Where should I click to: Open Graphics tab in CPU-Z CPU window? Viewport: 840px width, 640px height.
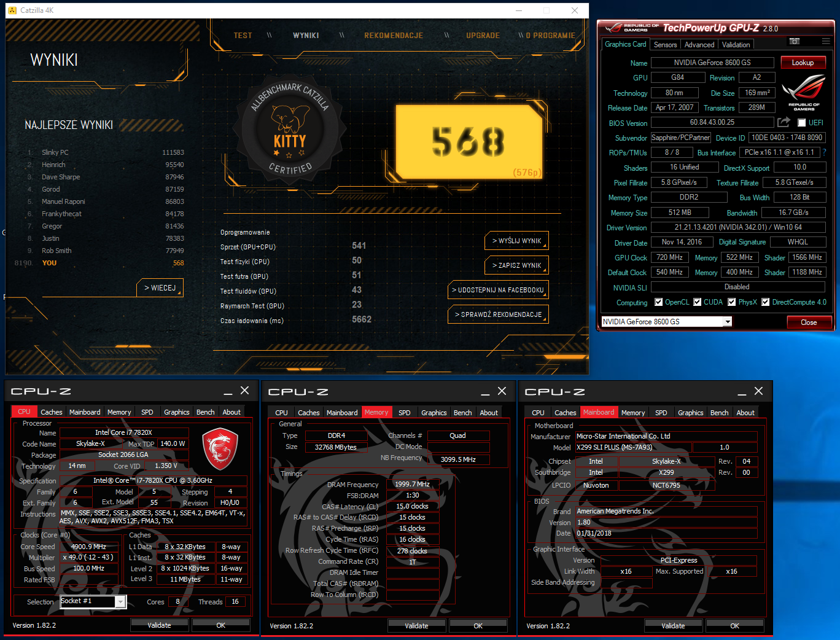click(x=177, y=412)
